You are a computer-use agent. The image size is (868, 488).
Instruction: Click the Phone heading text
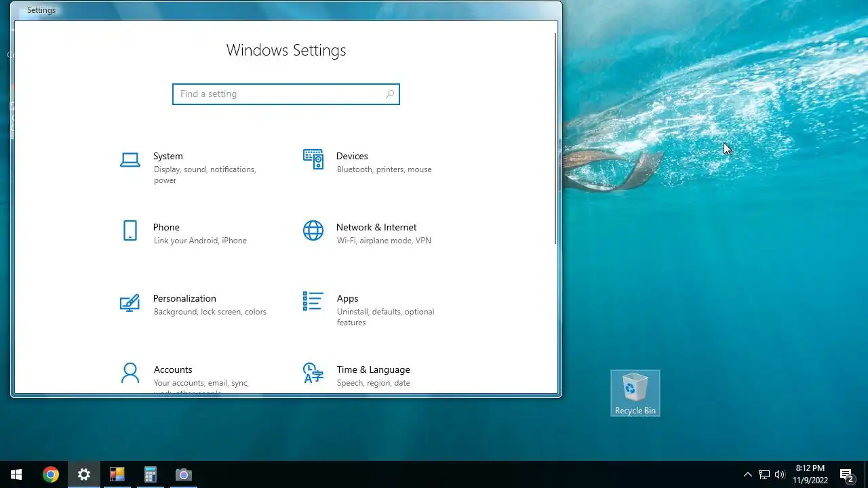click(166, 227)
